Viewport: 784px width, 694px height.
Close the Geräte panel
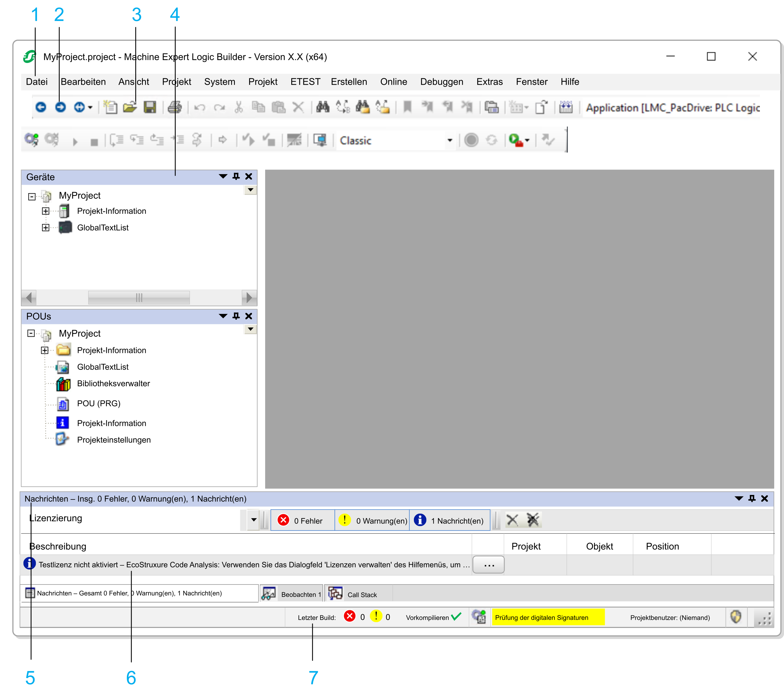249,177
